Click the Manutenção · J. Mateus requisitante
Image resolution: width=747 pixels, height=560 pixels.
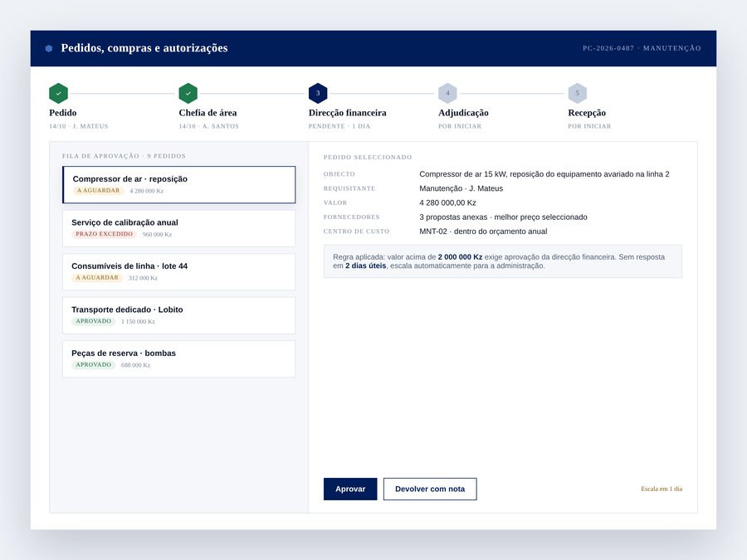pos(461,188)
